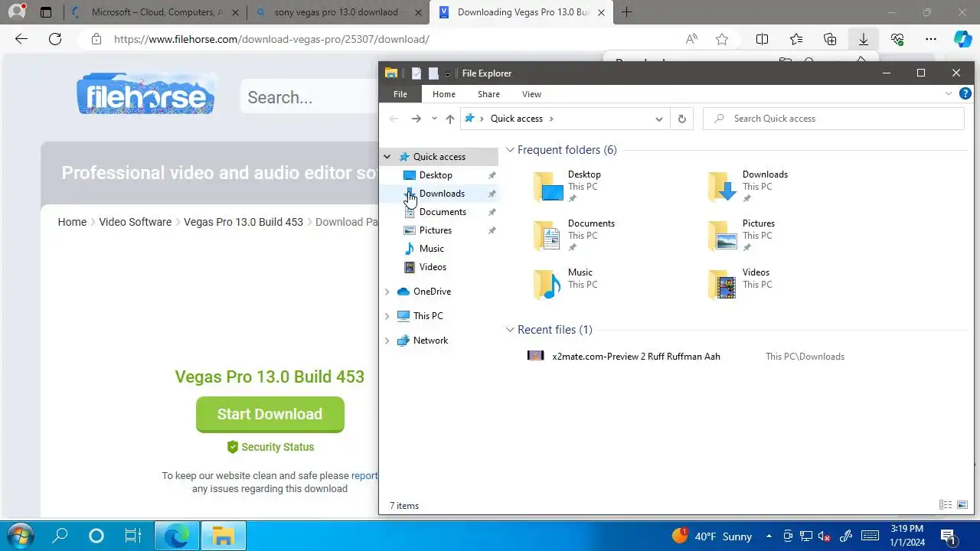Expand Network tree node
The width and height of the screenshot is (980, 551).
387,341
